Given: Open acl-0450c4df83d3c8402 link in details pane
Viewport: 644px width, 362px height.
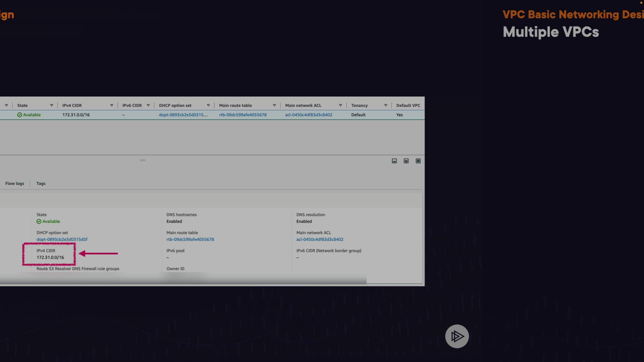Looking at the screenshot, I should coord(320,239).
